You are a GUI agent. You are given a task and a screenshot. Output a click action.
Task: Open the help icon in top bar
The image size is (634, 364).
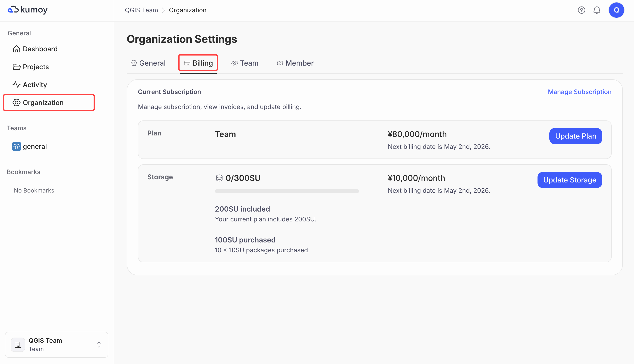click(x=581, y=10)
